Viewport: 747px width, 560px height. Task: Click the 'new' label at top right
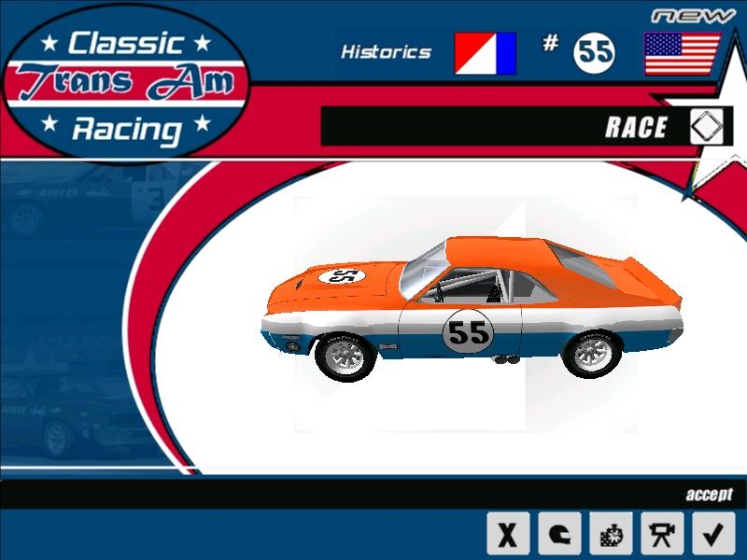pos(693,17)
